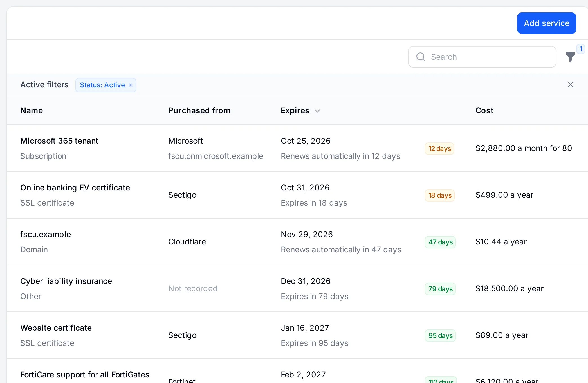Click the 95 days badge

[x=440, y=336]
